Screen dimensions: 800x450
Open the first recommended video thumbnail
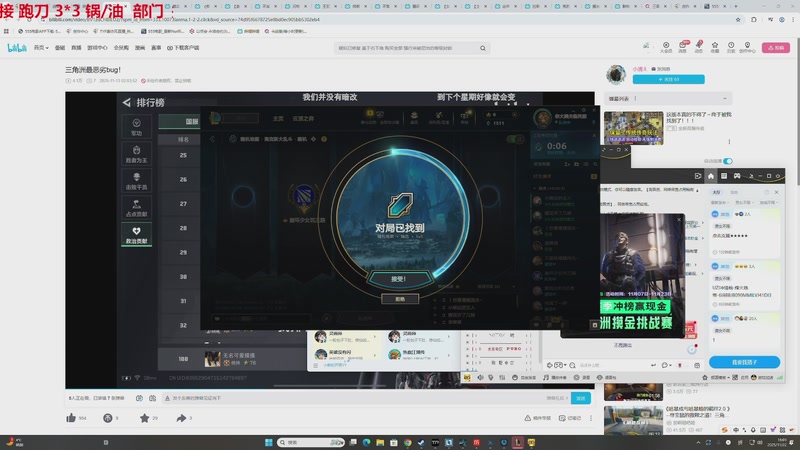(634, 128)
